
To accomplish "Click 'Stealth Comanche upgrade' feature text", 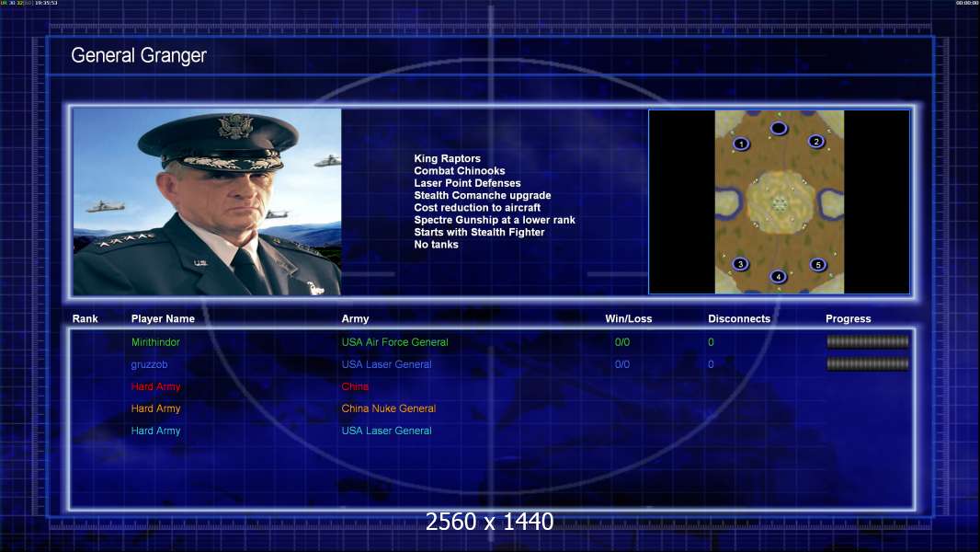I will pyautogui.click(x=483, y=195).
